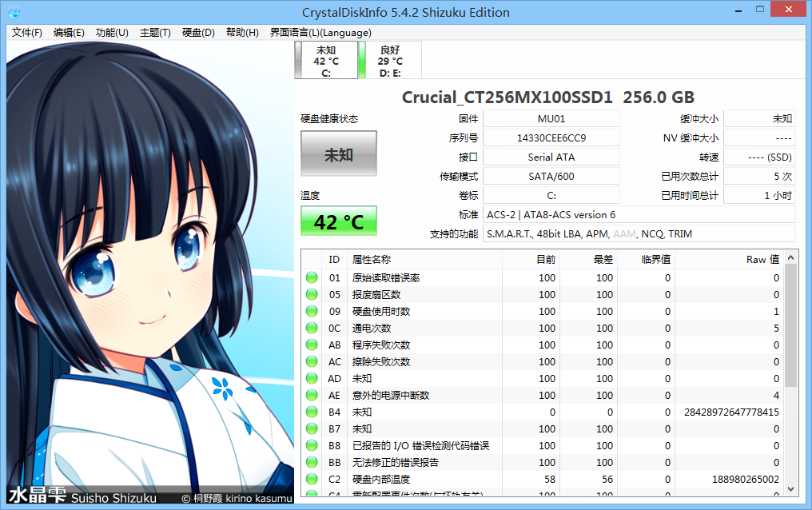Screen dimensions: 812x510
Task: Click status circle icon for attribute B7
Action: pyautogui.click(x=312, y=428)
